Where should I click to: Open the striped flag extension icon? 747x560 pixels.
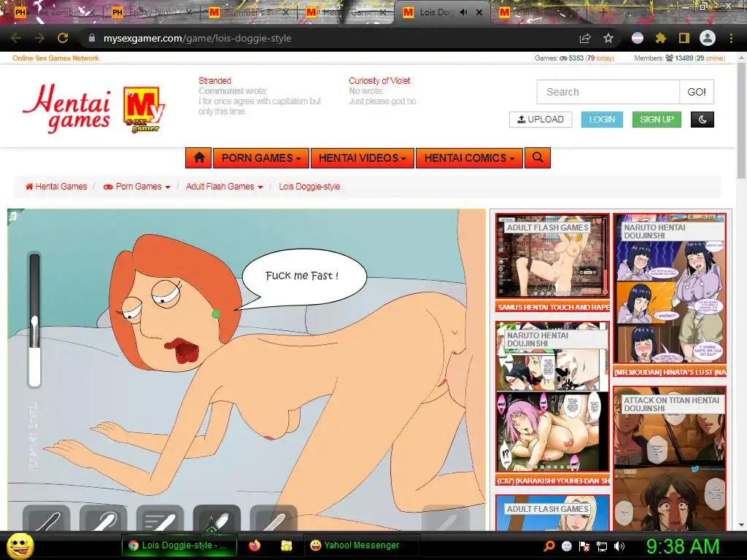click(x=638, y=38)
